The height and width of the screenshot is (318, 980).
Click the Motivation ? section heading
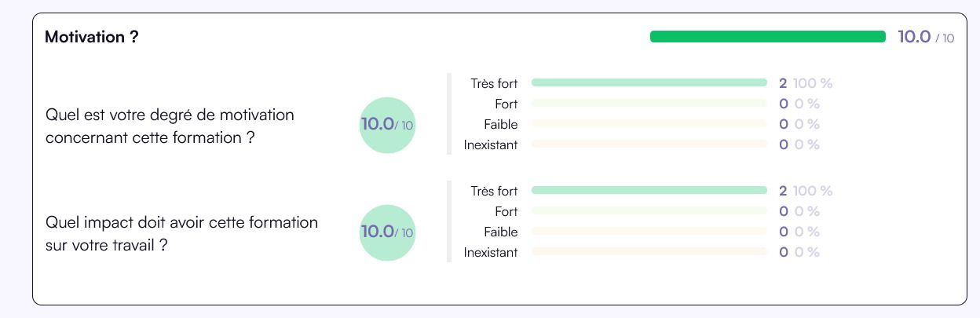pyautogui.click(x=92, y=37)
